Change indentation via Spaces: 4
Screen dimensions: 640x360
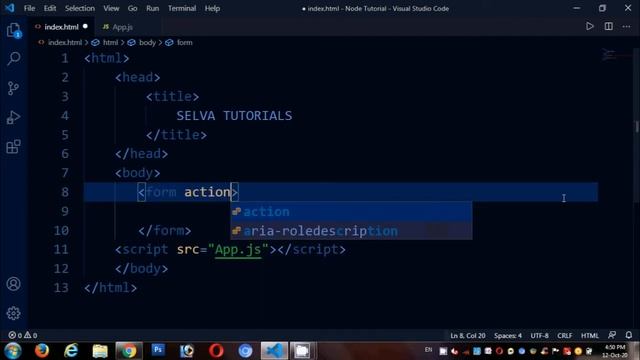pos(508,336)
